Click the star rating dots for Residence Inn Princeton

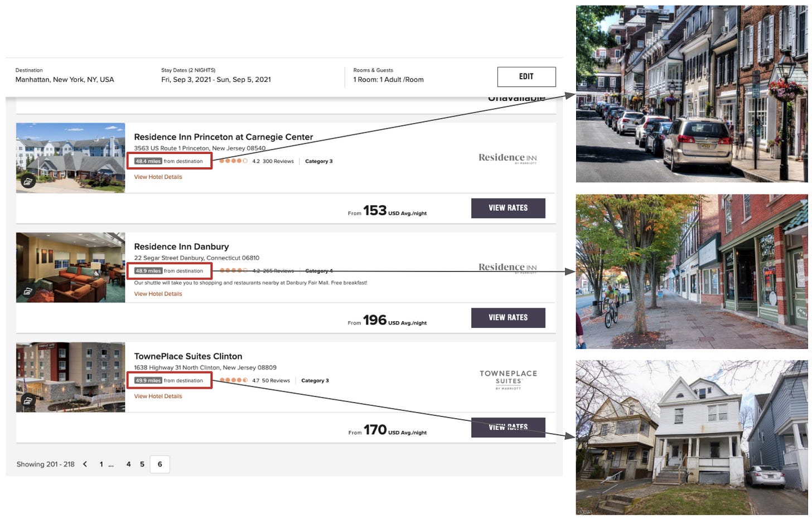tap(233, 161)
